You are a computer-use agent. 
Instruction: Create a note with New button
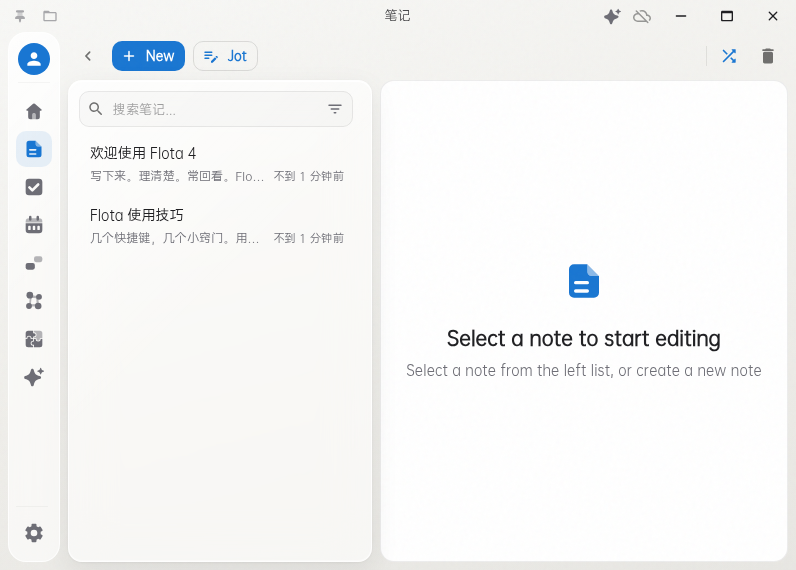[148, 56]
